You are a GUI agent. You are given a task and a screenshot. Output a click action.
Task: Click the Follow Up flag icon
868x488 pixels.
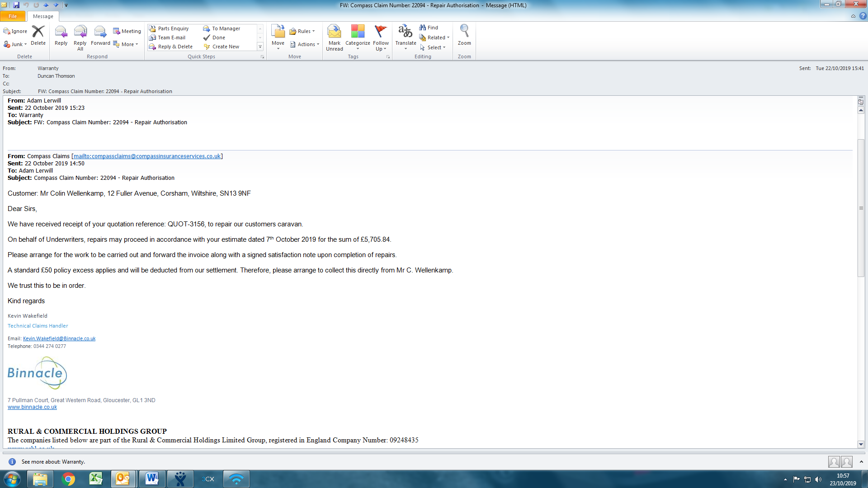[381, 32]
